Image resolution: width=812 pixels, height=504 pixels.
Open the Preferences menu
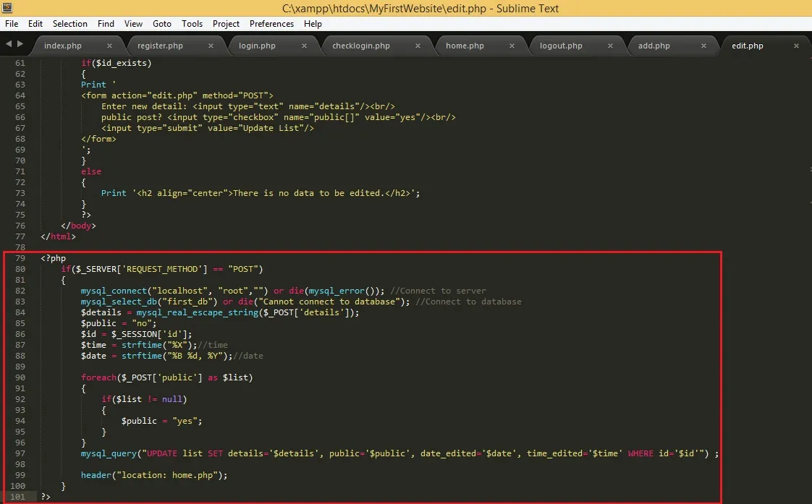point(271,24)
